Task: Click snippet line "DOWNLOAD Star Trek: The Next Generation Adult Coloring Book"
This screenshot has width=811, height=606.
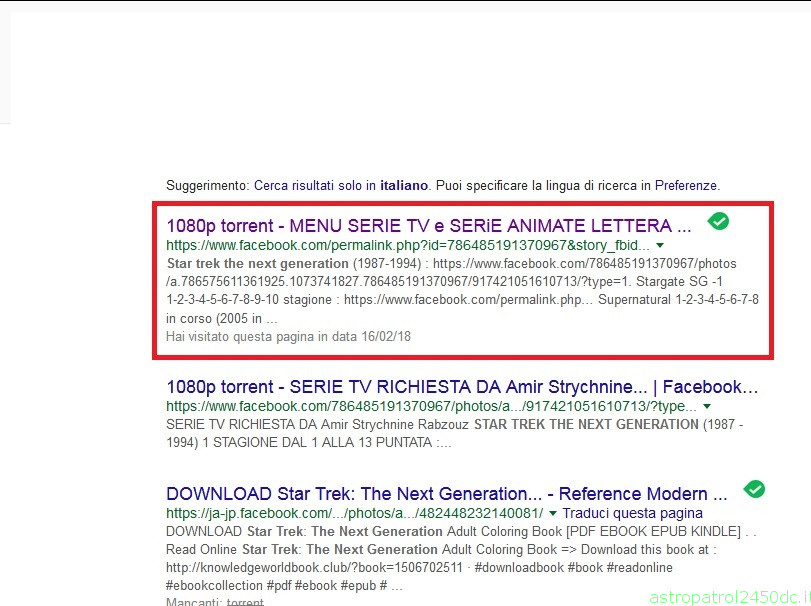Action: coord(461,532)
